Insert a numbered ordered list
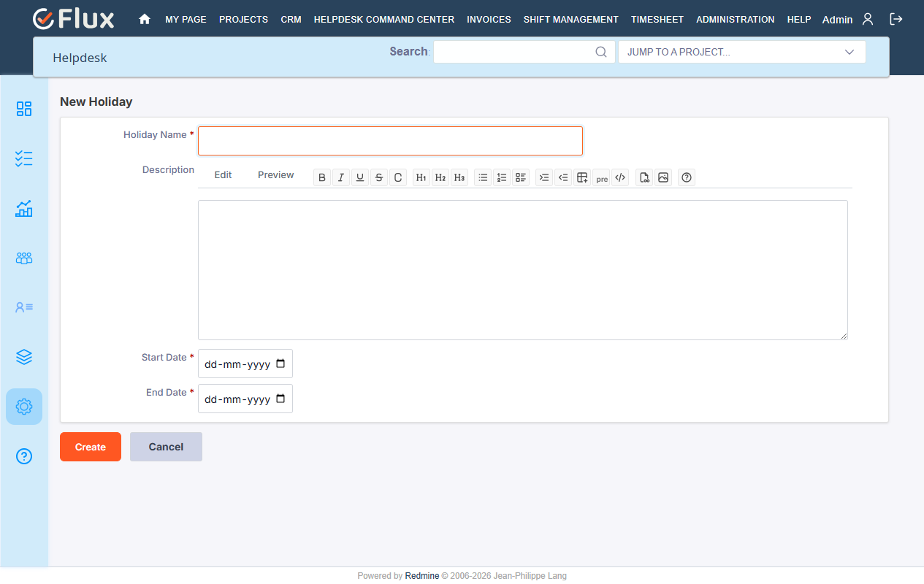Viewport: 924px width, 584px height. tap(502, 177)
